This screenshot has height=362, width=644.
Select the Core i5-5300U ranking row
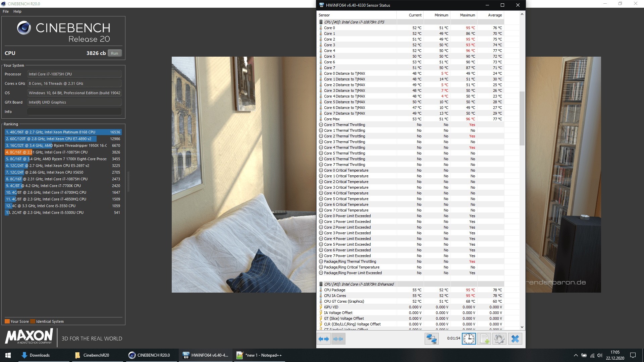[63, 213]
